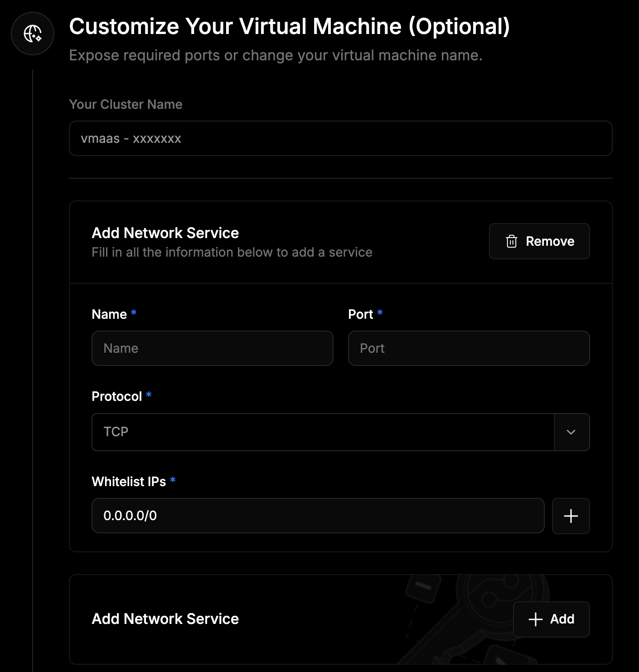Click the Add Network Service heading
639x672 pixels.
click(165, 233)
